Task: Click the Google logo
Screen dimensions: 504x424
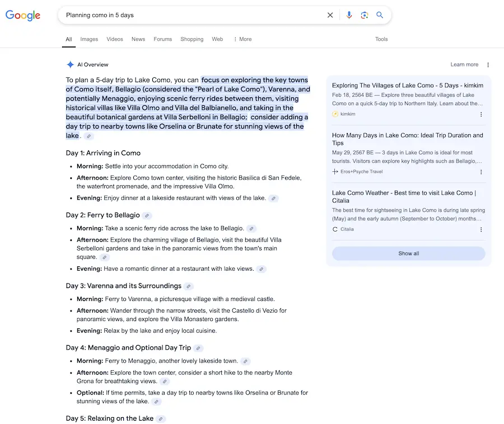Action: [22, 15]
